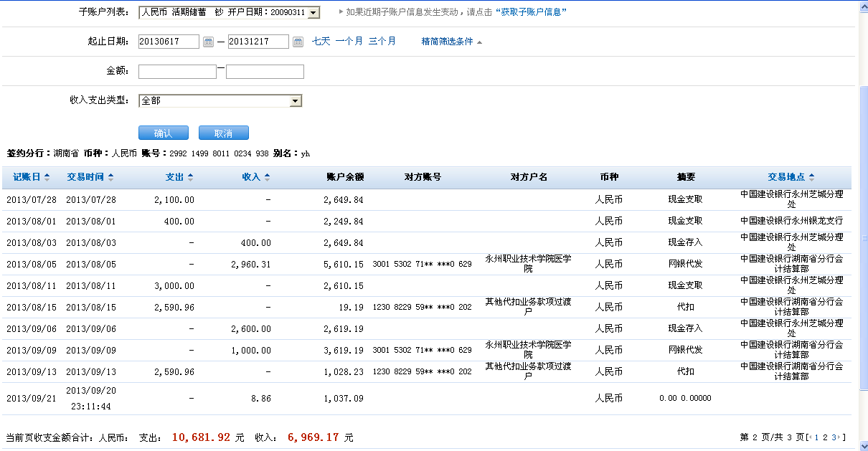Sort the table by 收入 column
Screen dimensions: 868x451
pos(256,177)
